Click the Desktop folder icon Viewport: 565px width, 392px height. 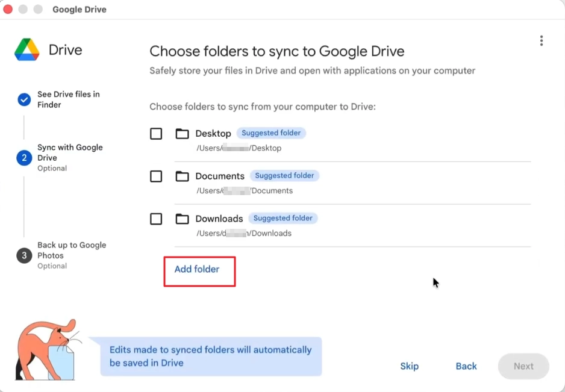click(x=182, y=134)
